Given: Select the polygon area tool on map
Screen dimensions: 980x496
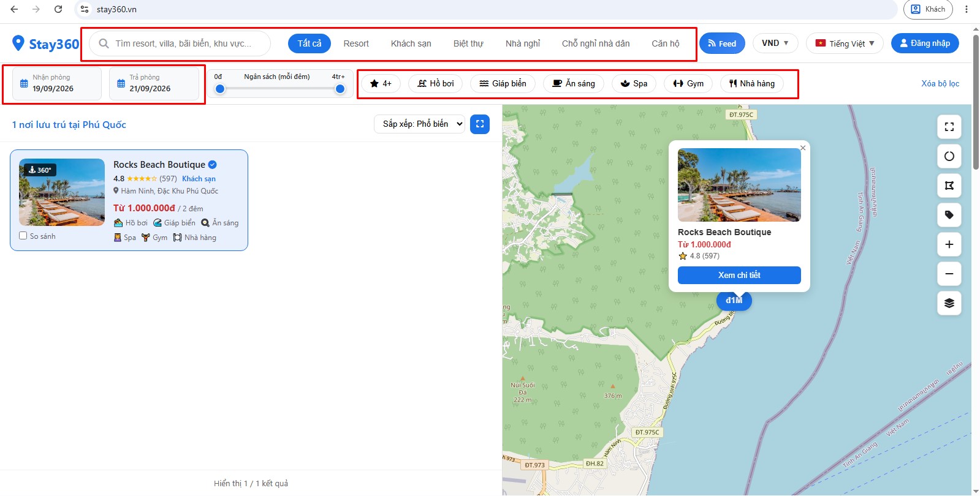Looking at the screenshot, I should click(x=949, y=186).
